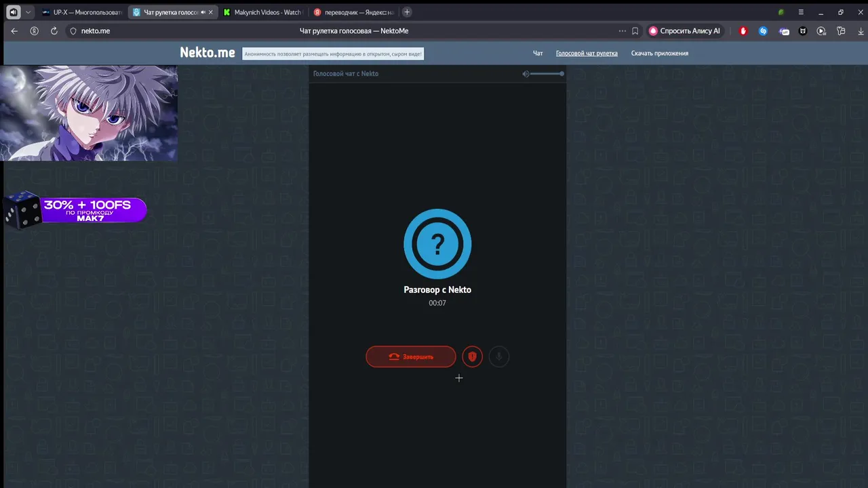868x488 pixels.
Task: Mute audio on the NektoMe tab
Action: click(x=203, y=12)
